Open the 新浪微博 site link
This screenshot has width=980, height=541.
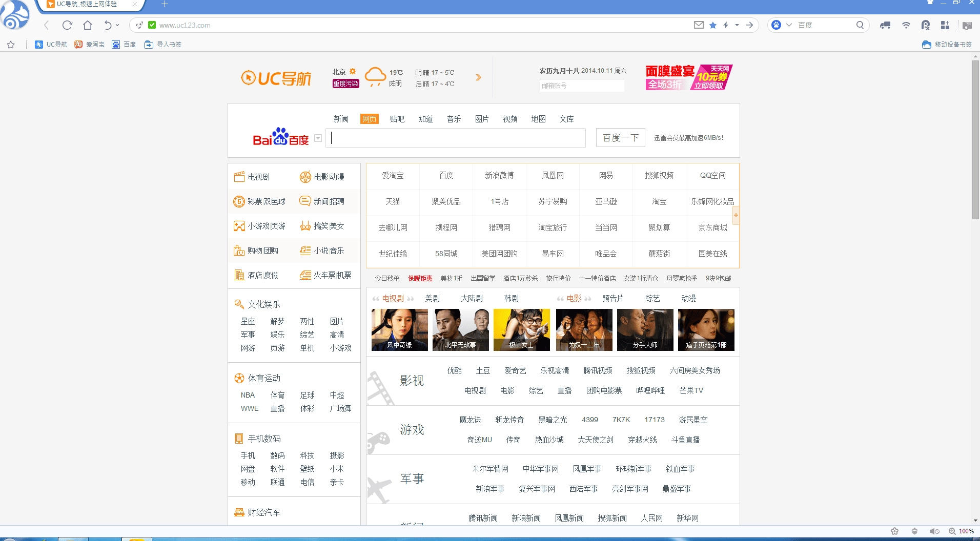[499, 175]
